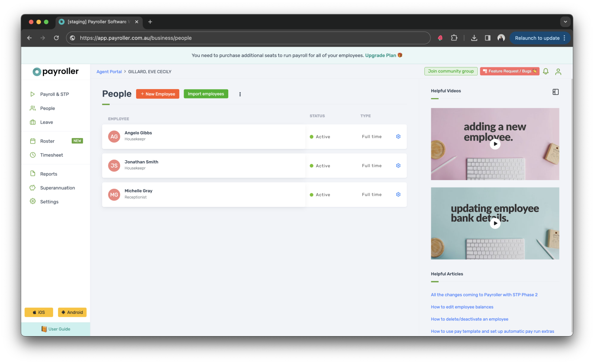This screenshot has height=364, width=594.
Task: Click the EMPLOYEE column header
Action: [119, 119]
